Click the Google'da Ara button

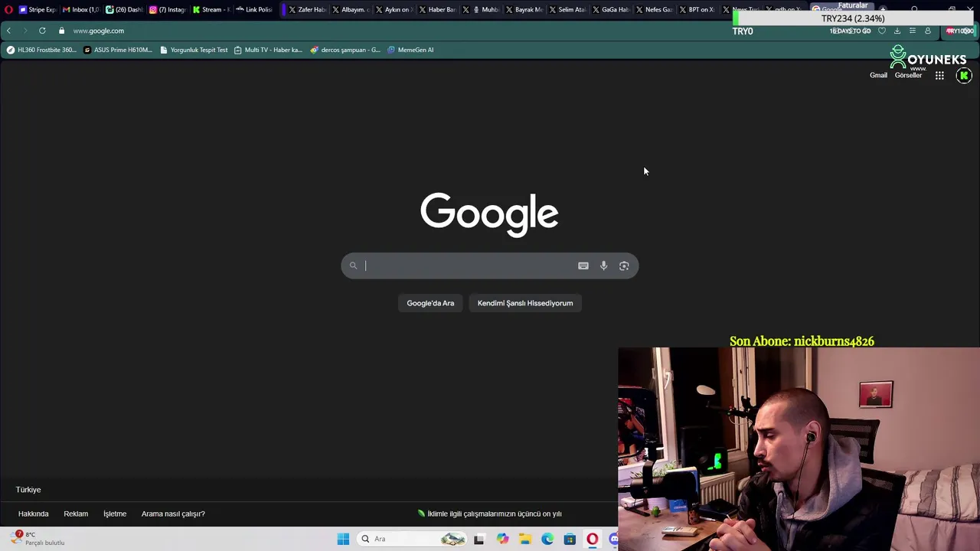tap(430, 303)
